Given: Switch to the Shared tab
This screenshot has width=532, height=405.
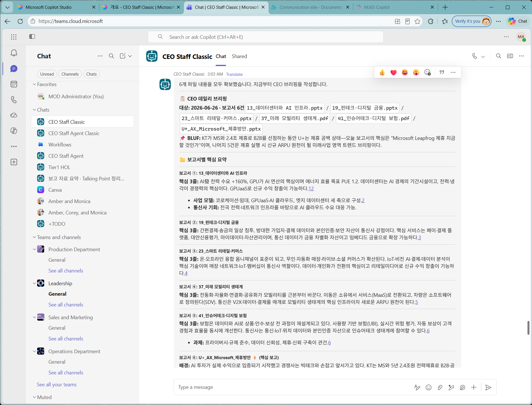Looking at the screenshot, I should (x=239, y=56).
